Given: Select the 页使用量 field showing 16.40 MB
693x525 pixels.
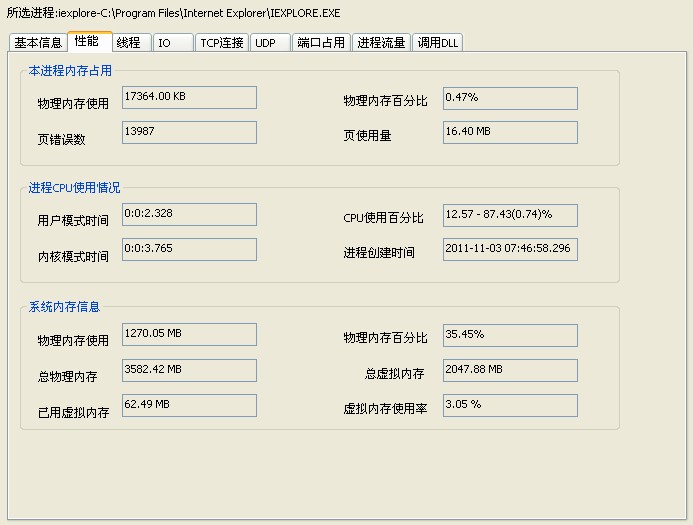Looking at the screenshot, I should 510,132.
